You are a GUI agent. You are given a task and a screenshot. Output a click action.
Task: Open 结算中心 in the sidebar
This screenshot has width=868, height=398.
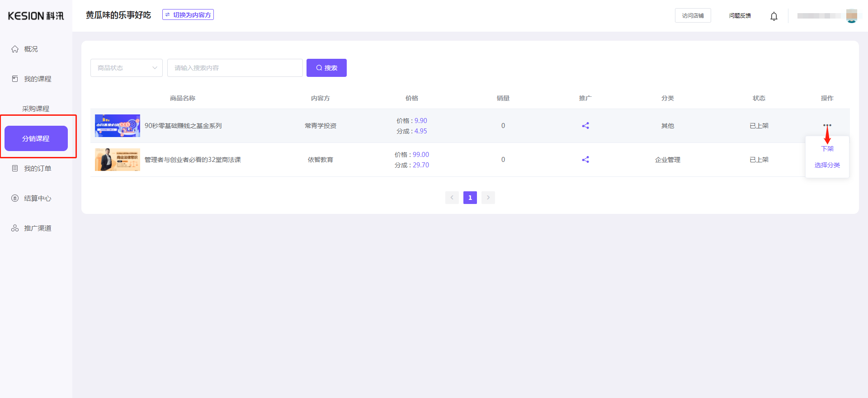point(37,198)
